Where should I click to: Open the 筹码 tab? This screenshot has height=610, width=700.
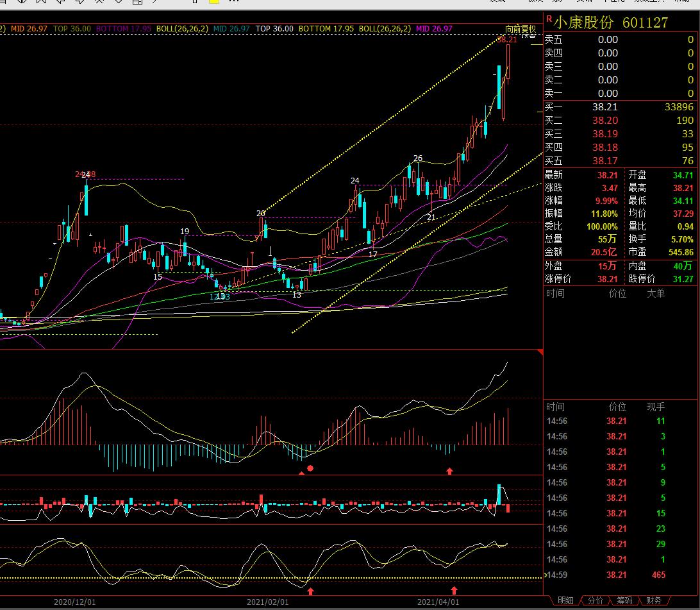(x=624, y=600)
